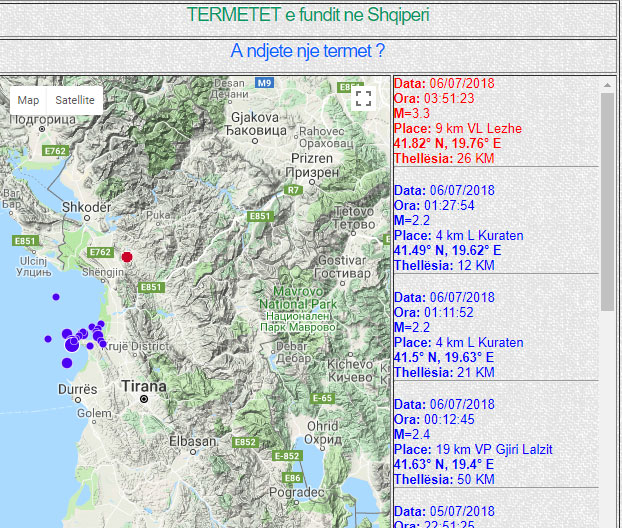
Task: Click the M9 road shield on map
Action: point(264,84)
